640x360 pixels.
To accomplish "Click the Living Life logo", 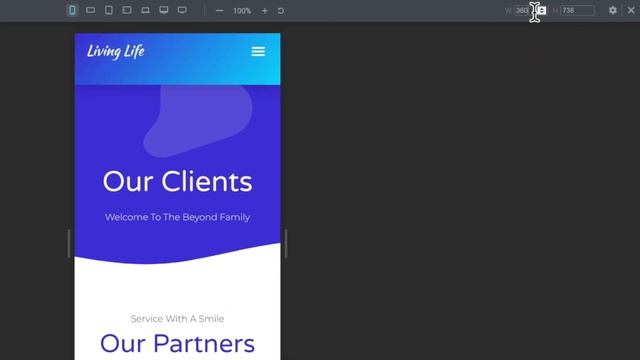I will [x=116, y=51].
